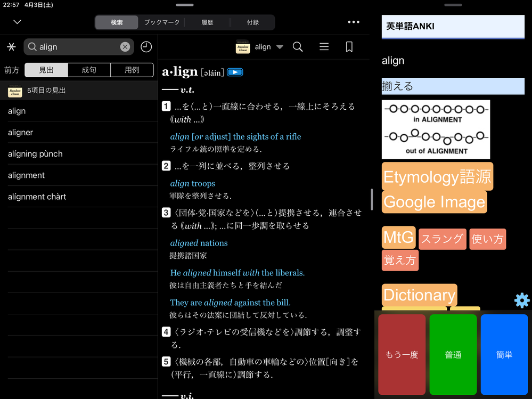
Task: Tap 'He aligned himself with the liberals.'
Action: (x=238, y=273)
